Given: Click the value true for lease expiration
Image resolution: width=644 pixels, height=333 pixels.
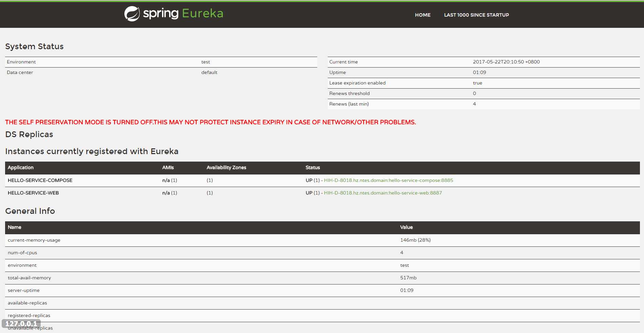Looking at the screenshot, I should tap(477, 83).
